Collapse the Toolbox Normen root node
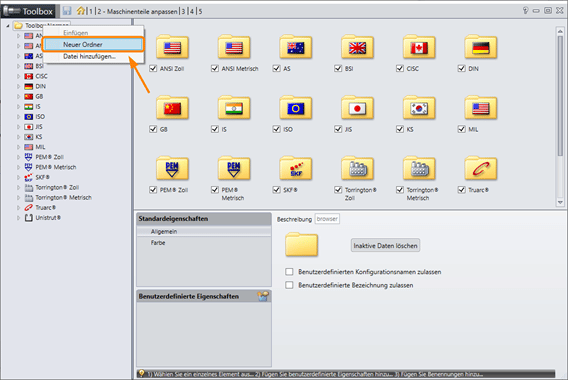 (x=8, y=26)
